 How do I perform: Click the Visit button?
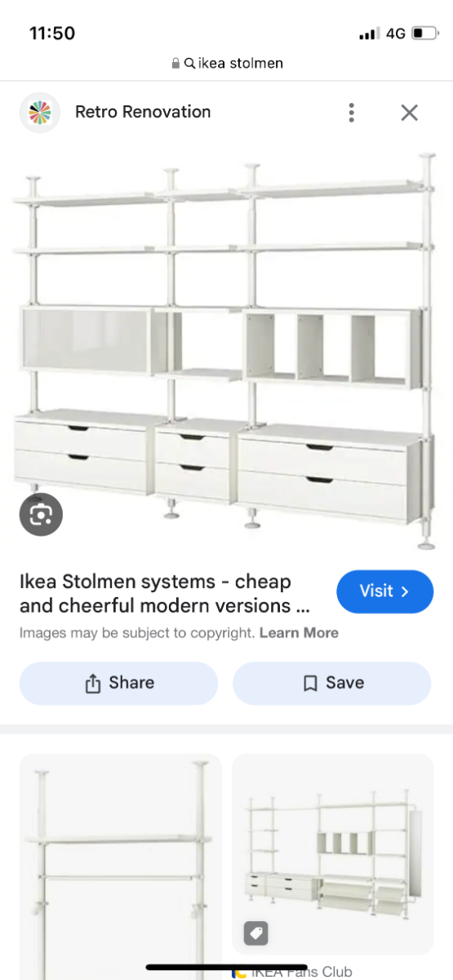pos(384,591)
